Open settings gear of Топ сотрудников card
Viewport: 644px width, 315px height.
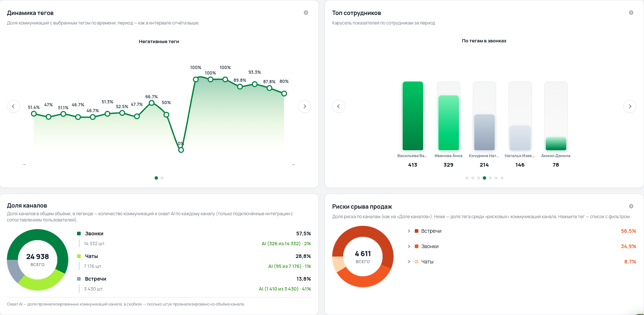[x=631, y=13]
